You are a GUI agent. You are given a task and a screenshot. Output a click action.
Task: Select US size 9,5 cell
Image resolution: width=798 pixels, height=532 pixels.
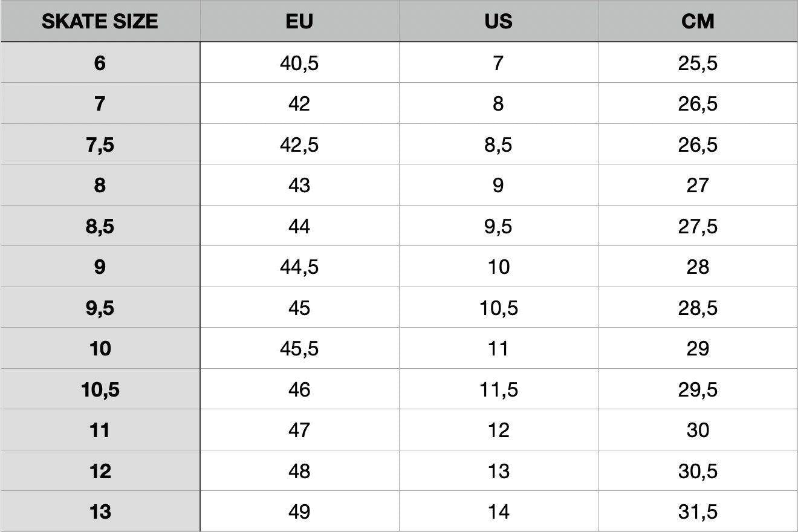coord(498,227)
